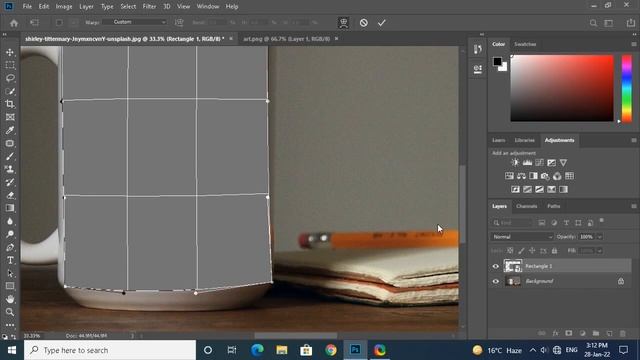Create a new group folder icon
The height and width of the screenshot is (360, 640).
(x=596, y=333)
